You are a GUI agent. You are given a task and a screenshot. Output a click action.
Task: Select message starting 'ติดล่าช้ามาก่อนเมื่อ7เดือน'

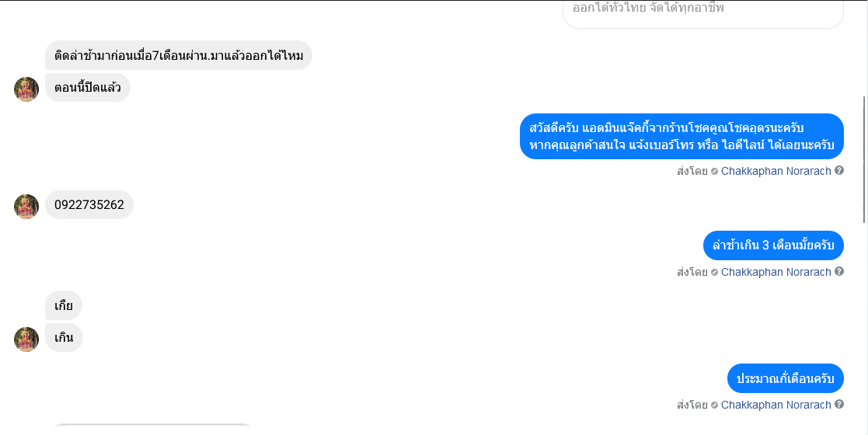click(178, 55)
